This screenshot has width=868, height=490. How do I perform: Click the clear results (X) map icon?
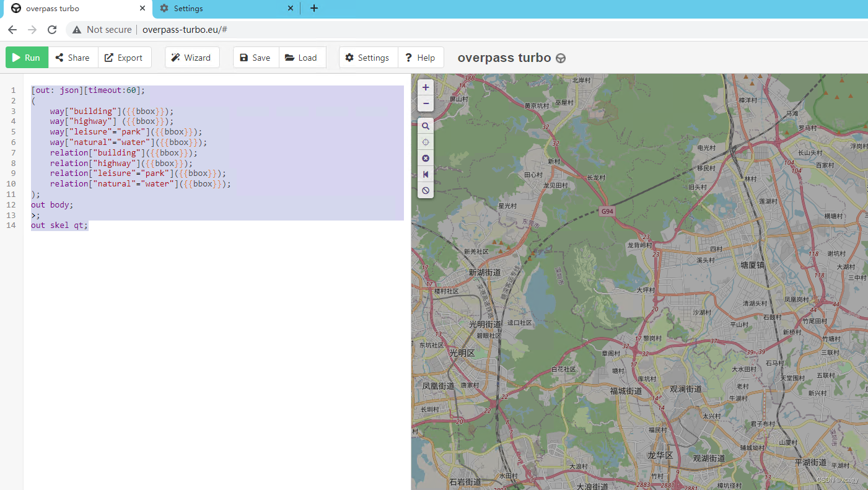pos(426,158)
